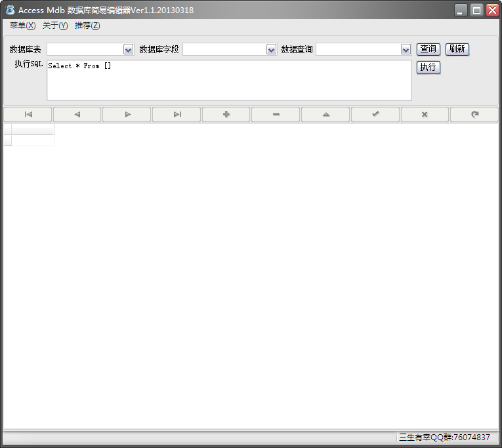Screen dimensions: 502x448
Task: Delete record minus button
Action: (x=276, y=115)
